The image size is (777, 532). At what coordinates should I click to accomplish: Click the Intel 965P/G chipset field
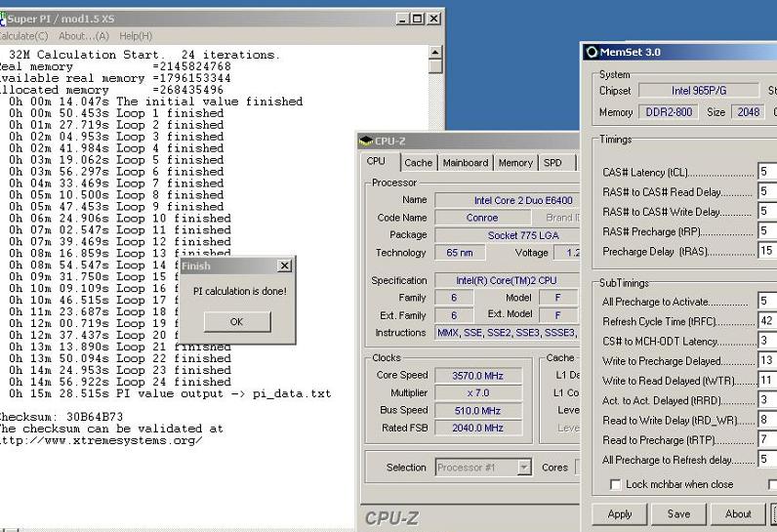(x=699, y=91)
